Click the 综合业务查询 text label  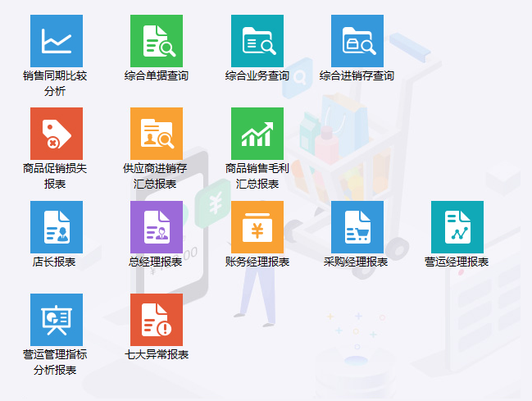pyautogui.click(x=257, y=76)
